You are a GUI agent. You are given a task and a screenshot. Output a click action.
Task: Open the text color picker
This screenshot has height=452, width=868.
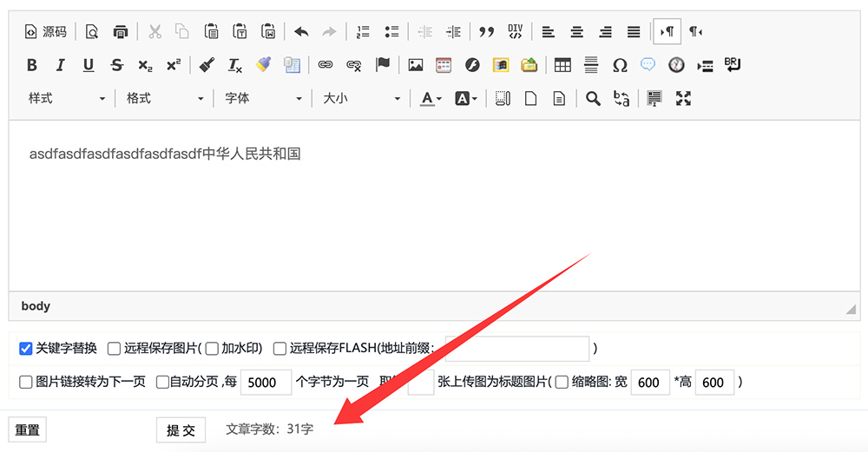431,99
